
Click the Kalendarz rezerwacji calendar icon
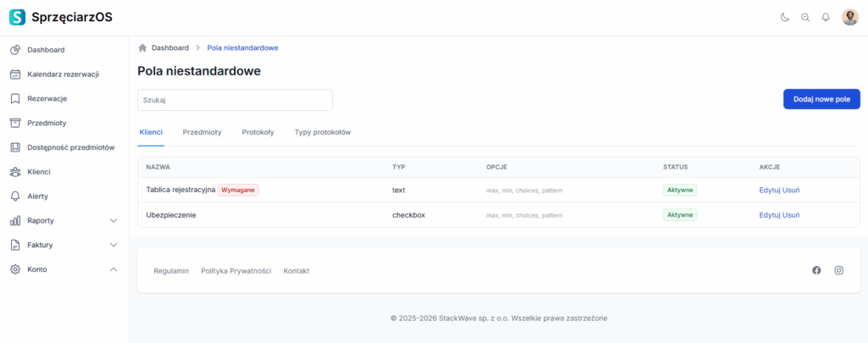tap(15, 75)
